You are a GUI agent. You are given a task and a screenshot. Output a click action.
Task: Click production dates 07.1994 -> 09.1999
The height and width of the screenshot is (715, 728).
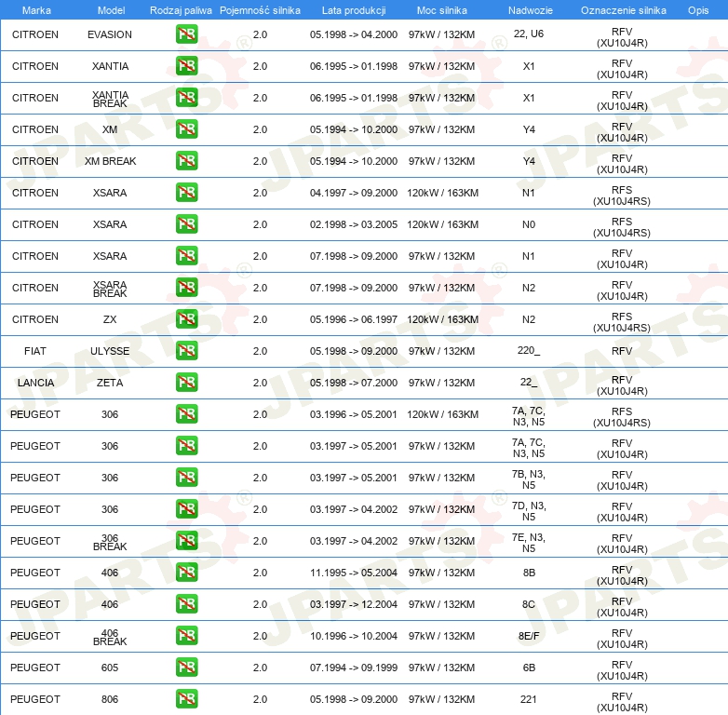click(x=354, y=668)
